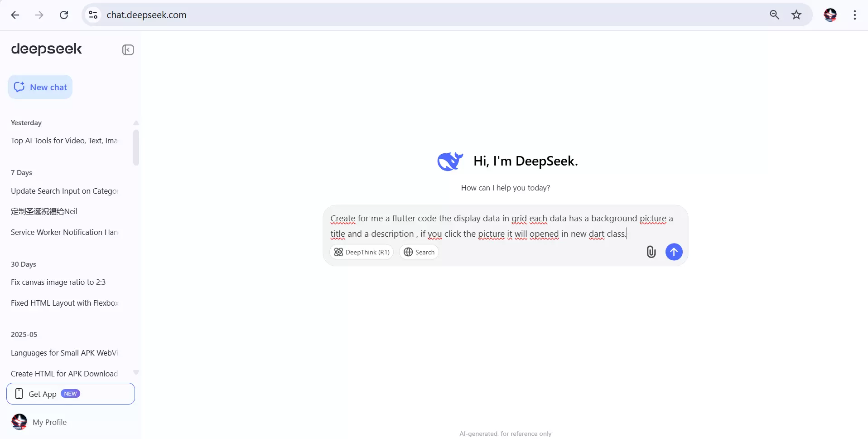Click the Get App button

(71, 394)
